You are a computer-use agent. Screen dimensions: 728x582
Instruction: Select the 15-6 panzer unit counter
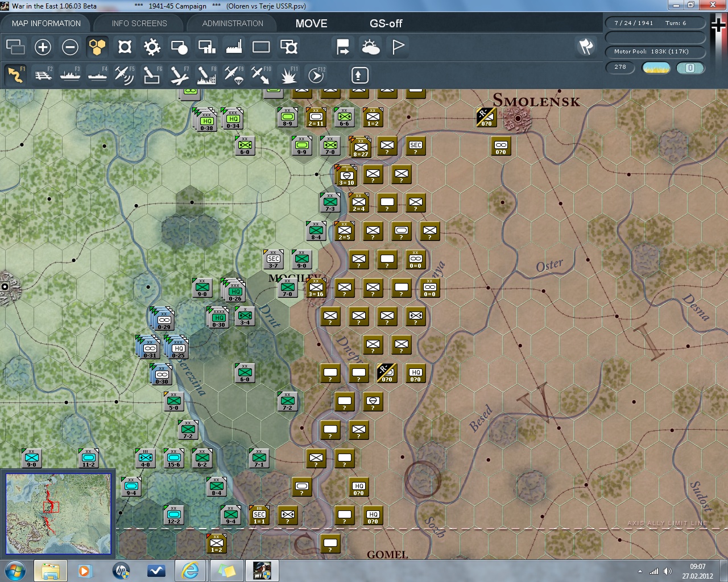click(173, 458)
